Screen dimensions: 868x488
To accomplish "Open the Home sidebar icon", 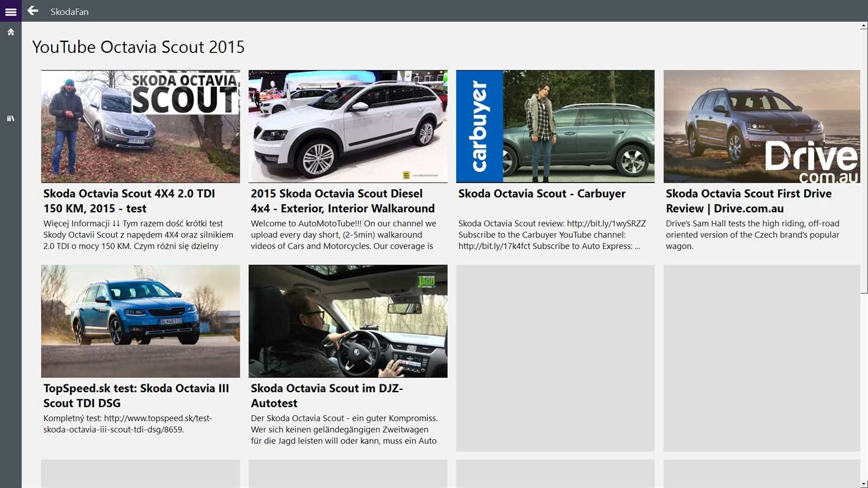I will 10,32.
